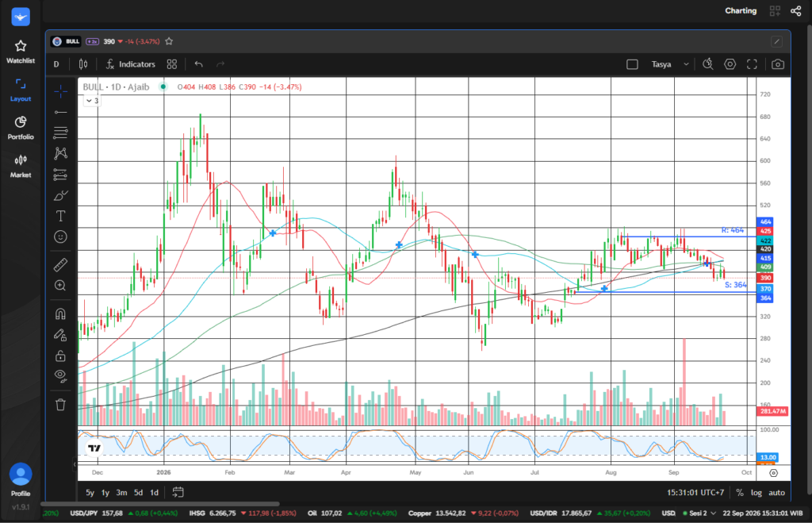Select the 5y date range

click(90, 492)
